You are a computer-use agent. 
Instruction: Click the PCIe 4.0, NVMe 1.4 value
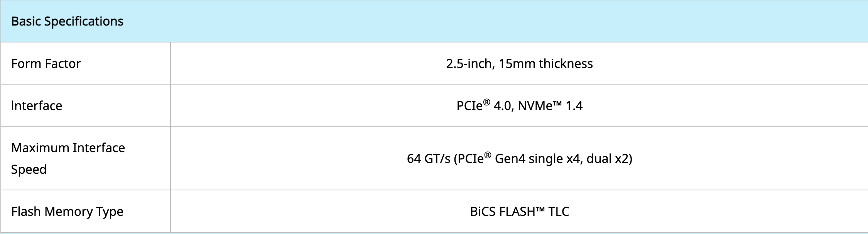pyautogui.click(x=519, y=105)
